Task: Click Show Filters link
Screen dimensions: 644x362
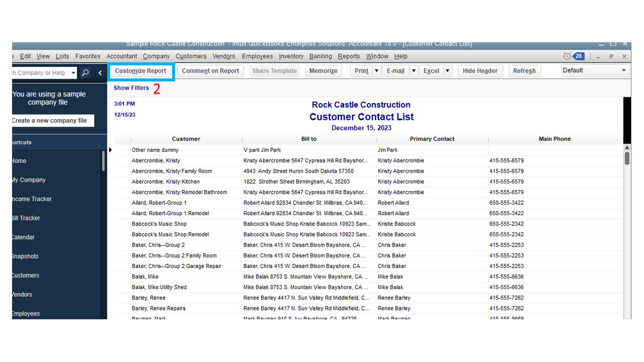Action: [x=132, y=88]
